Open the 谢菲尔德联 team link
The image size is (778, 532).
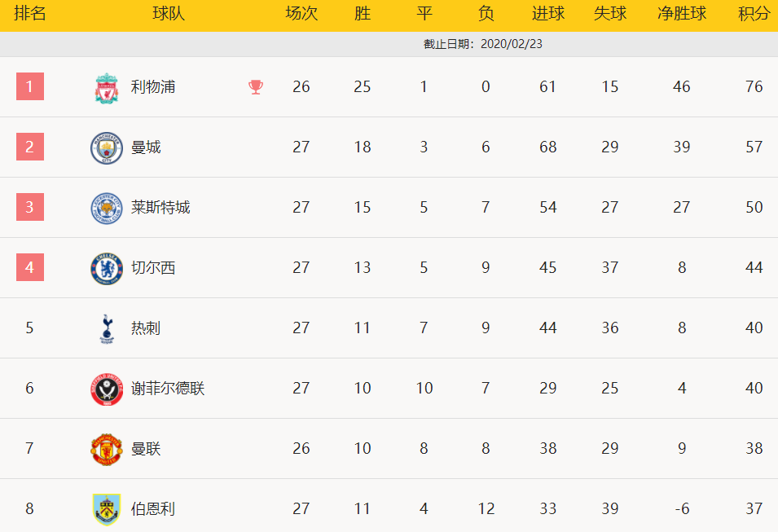pyautogui.click(x=168, y=388)
